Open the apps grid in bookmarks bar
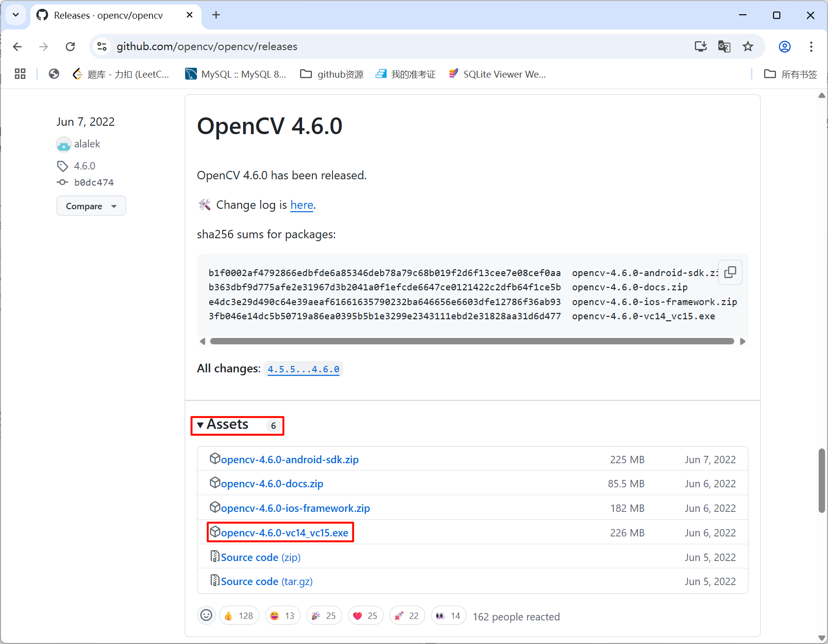The width and height of the screenshot is (828, 644). [x=20, y=74]
